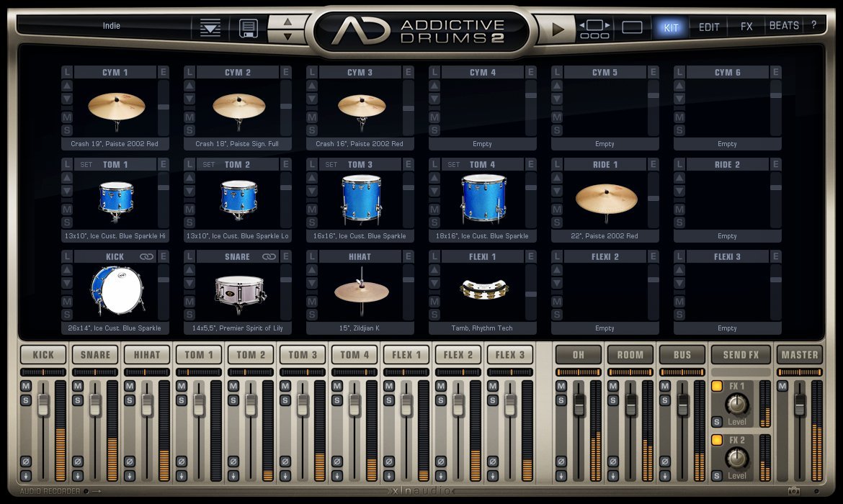843x504 pixels.
Task: Solo the Tom 2 kit slot
Action: [189, 222]
